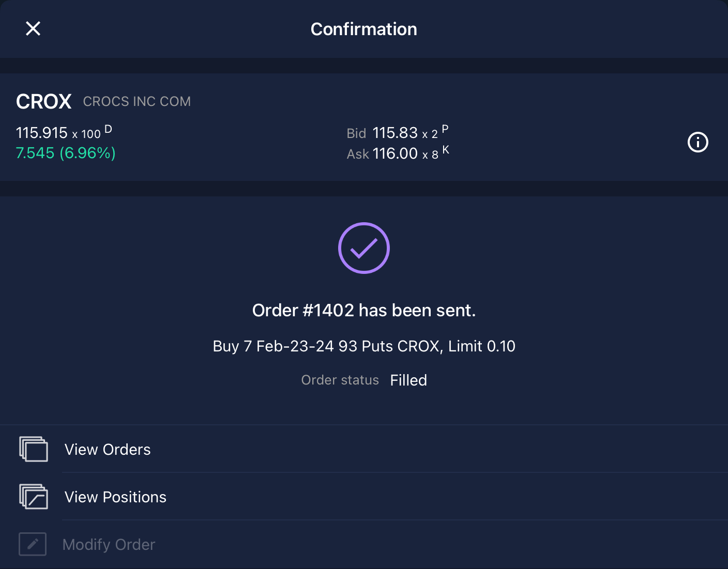Tap the Bid price 115.83
The width and height of the screenshot is (728, 569).
click(395, 133)
